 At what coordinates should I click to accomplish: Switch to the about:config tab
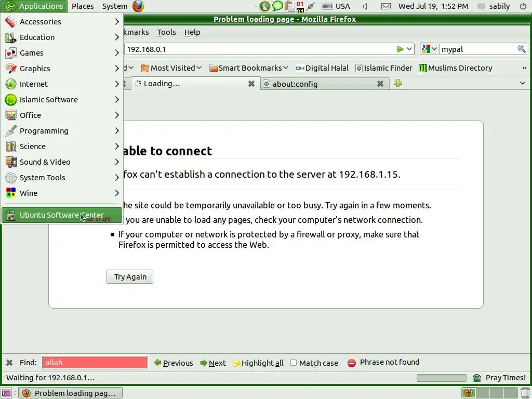tap(325, 84)
